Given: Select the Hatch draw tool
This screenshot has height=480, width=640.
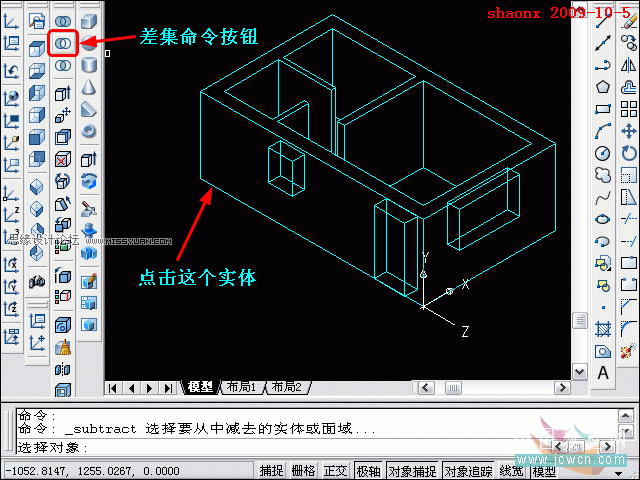Looking at the screenshot, I should pos(603,329).
